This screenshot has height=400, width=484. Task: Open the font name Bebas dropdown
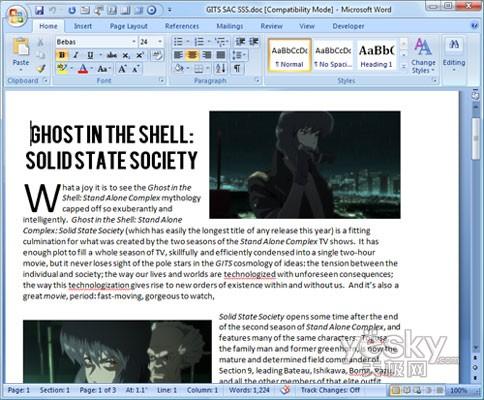[134, 42]
